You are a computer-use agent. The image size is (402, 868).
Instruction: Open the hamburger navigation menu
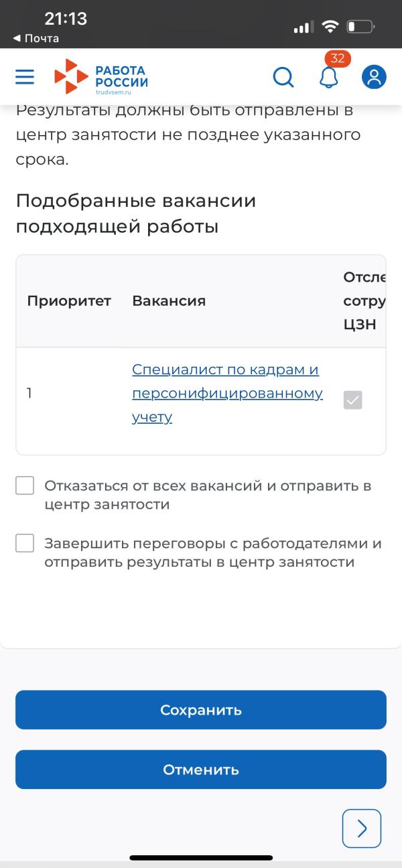tap(24, 76)
